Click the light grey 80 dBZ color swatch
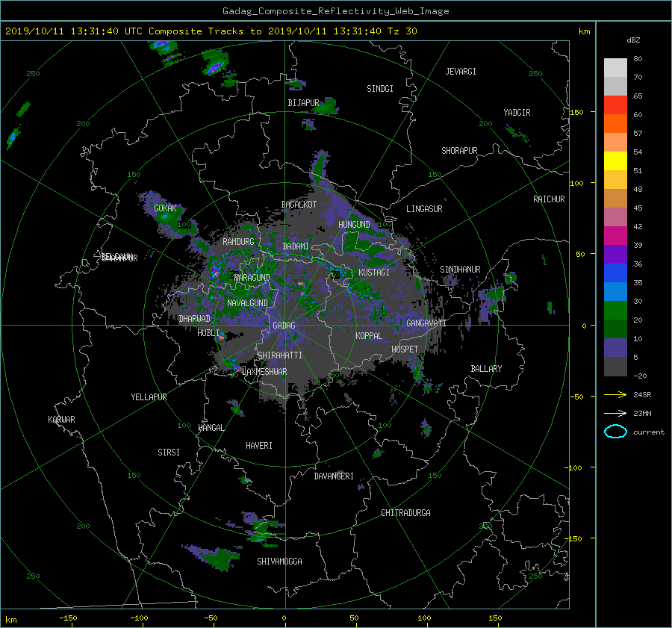672x628 pixels. [x=615, y=68]
